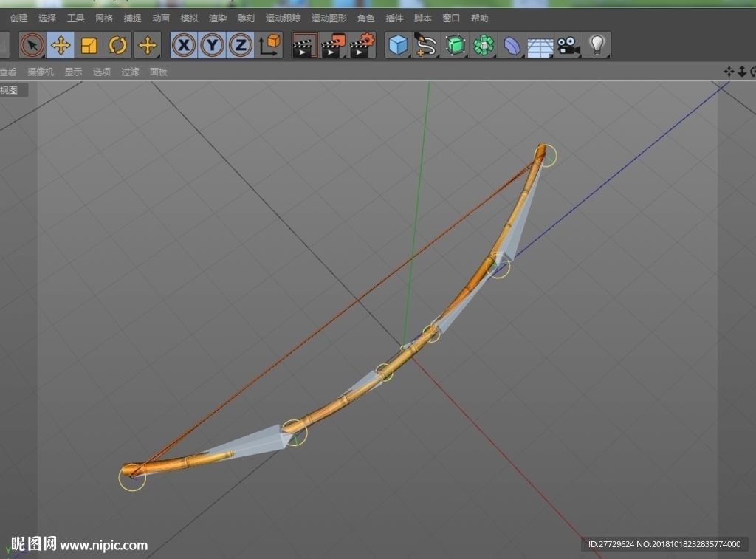Add a Floor environment object
756x559 pixels.
tap(540, 45)
